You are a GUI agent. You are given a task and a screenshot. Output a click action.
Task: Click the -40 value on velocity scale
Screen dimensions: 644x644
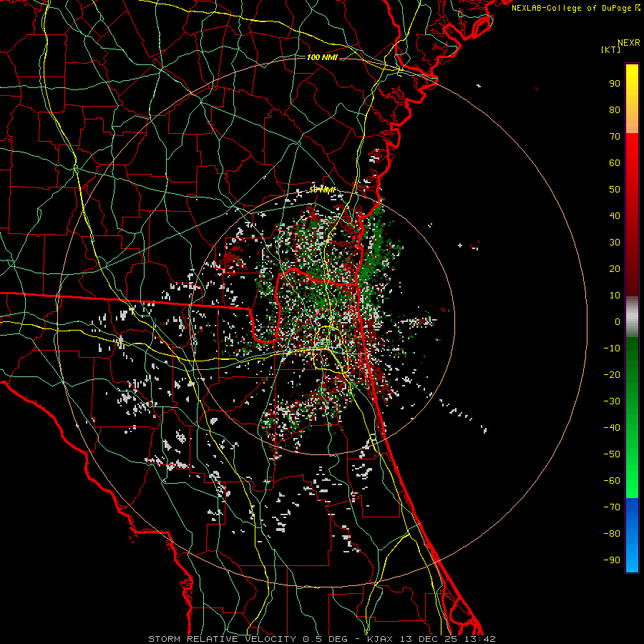(x=612, y=428)
